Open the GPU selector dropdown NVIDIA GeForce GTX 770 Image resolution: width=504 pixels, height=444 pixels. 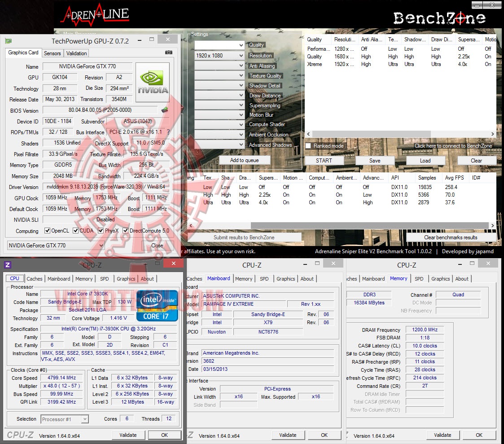pyautogui.click(x=56, y=245)
